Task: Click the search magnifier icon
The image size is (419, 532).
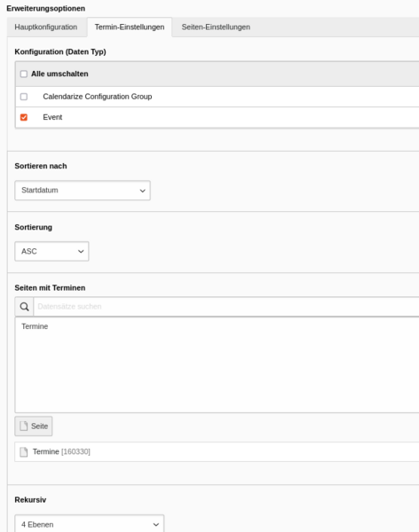Action: (x=24, y=307)
